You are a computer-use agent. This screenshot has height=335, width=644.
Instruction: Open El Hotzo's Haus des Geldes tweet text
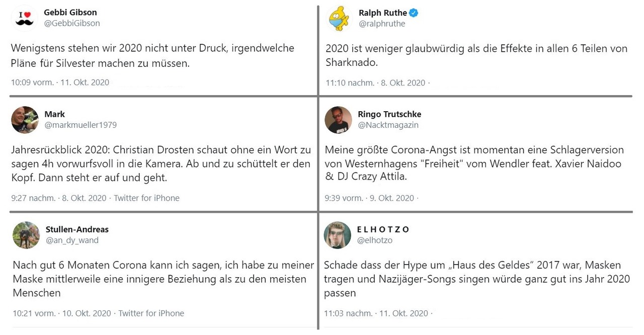(x=472, y=279)
